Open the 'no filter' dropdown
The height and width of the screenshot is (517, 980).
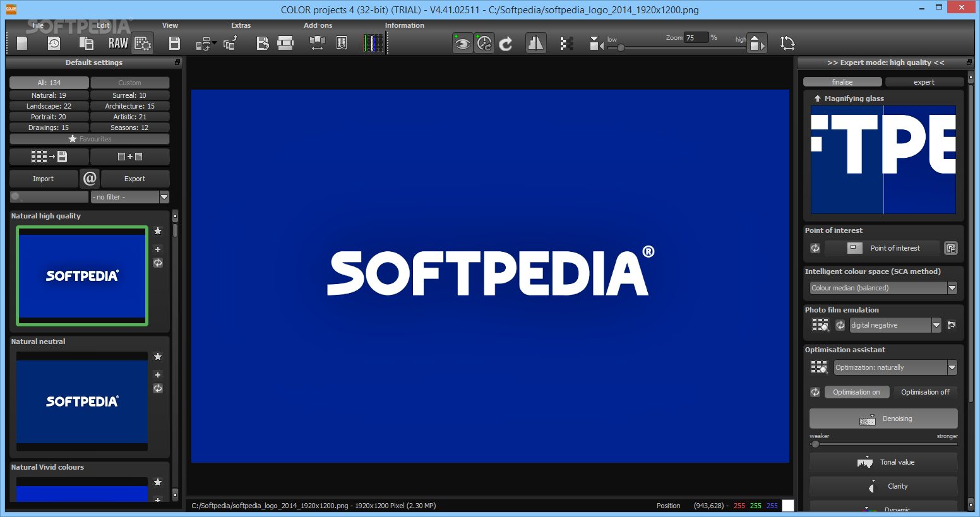(x=129, y=197)
